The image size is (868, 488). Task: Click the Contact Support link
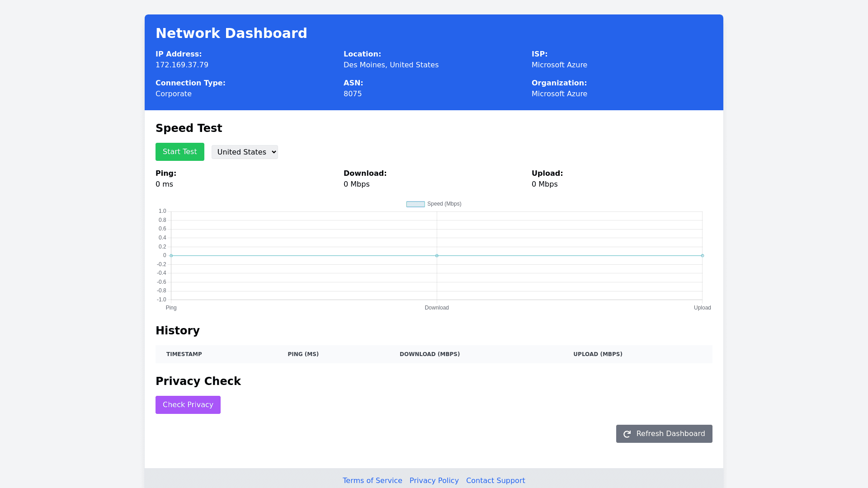(x=495, y=481)
